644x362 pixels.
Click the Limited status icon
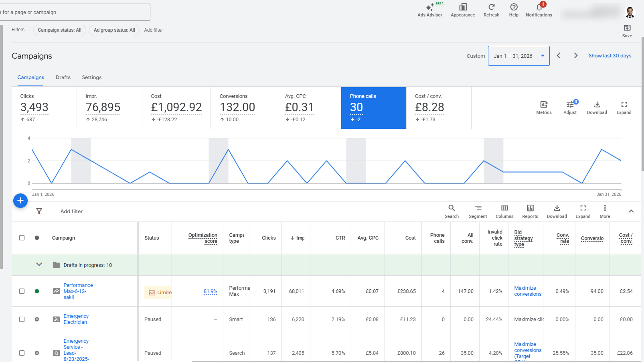tap(152, 293)
